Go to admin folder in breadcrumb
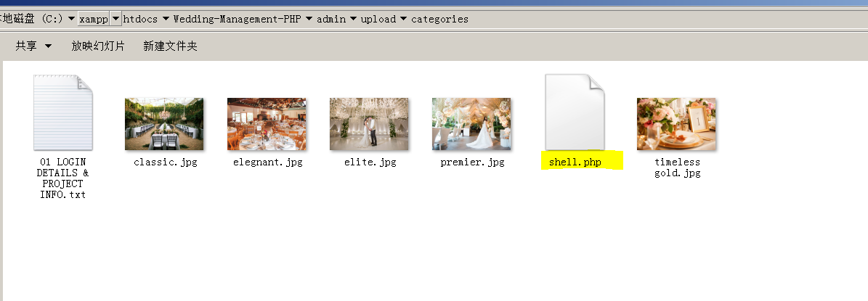 331,19
